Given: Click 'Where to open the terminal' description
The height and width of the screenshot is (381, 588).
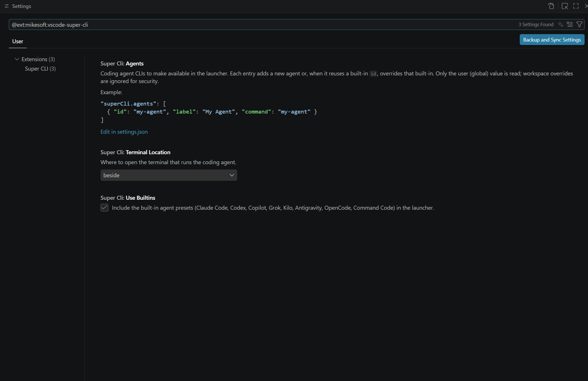Looking at the screenshot, I should [168, 162].
